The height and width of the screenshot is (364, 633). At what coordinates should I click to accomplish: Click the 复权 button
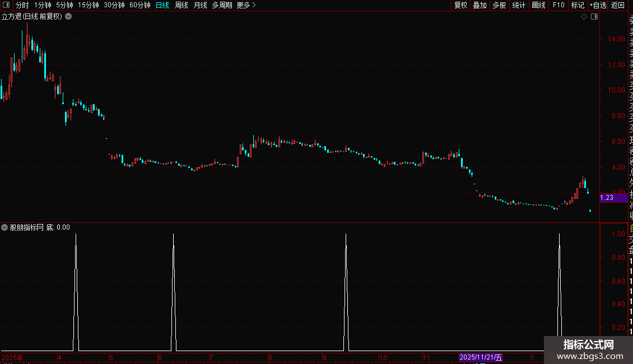point(460,5)
